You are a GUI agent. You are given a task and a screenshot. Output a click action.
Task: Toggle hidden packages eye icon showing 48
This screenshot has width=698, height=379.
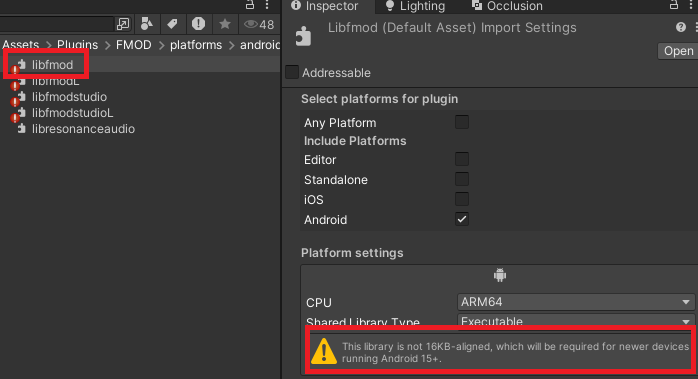tap(259, 24)
